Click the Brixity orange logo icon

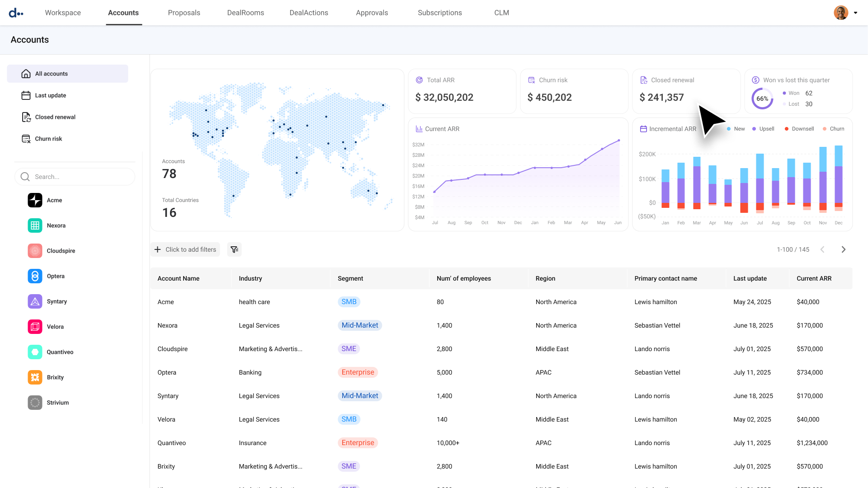35,377
